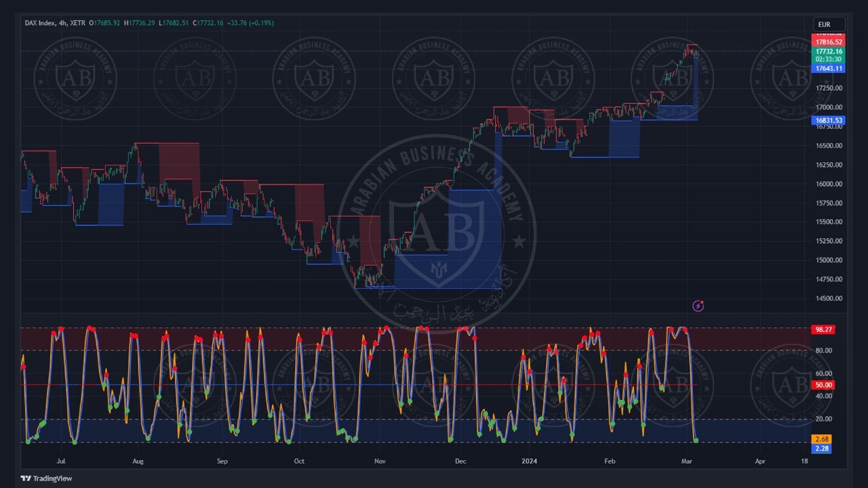
Task: Click the 02:33:30 countdown label
Action: pyautogui.click(x=829, y=60)
